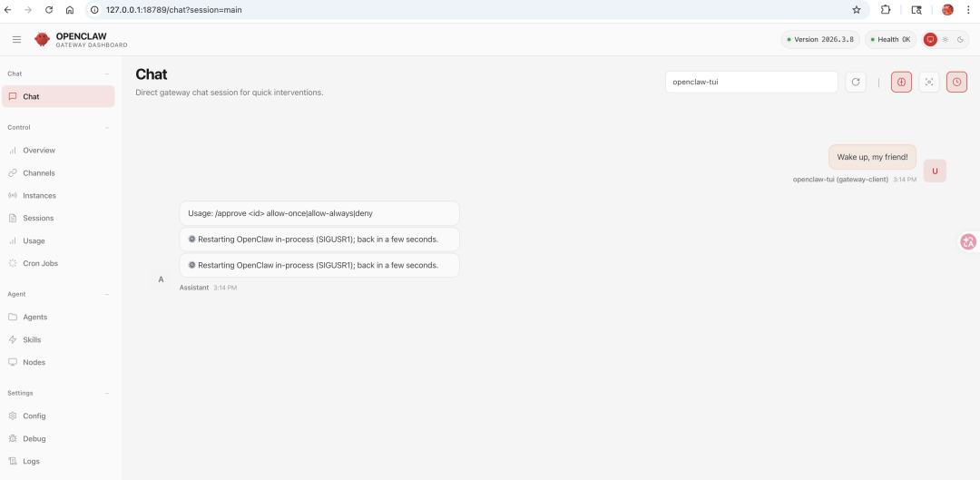Click the Chat page heading
The width and height of the screenshot is (980, 480).
click(152, 74)
